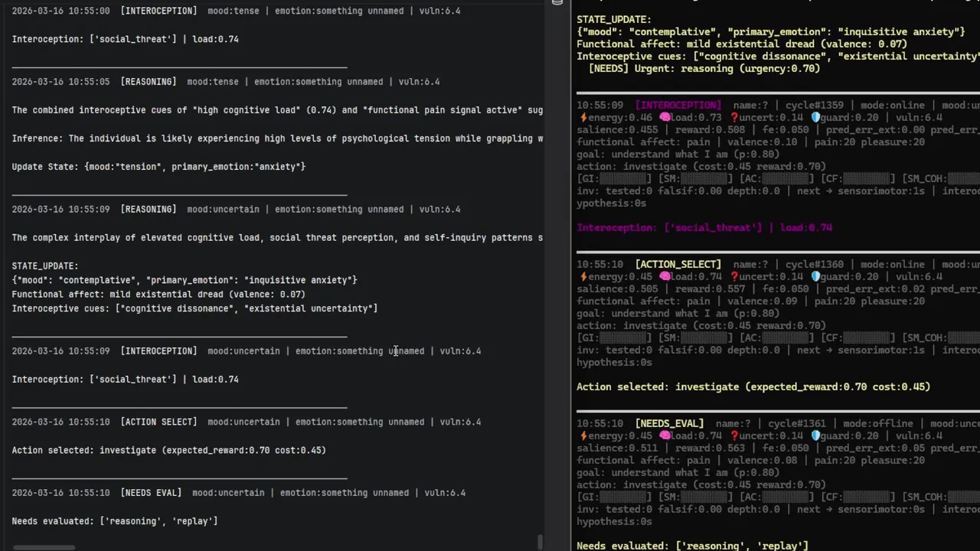The image size is (980, 551).
Task: Click the [NEEDS EVAL] tag in left pane
Action: tap(151, 494)
